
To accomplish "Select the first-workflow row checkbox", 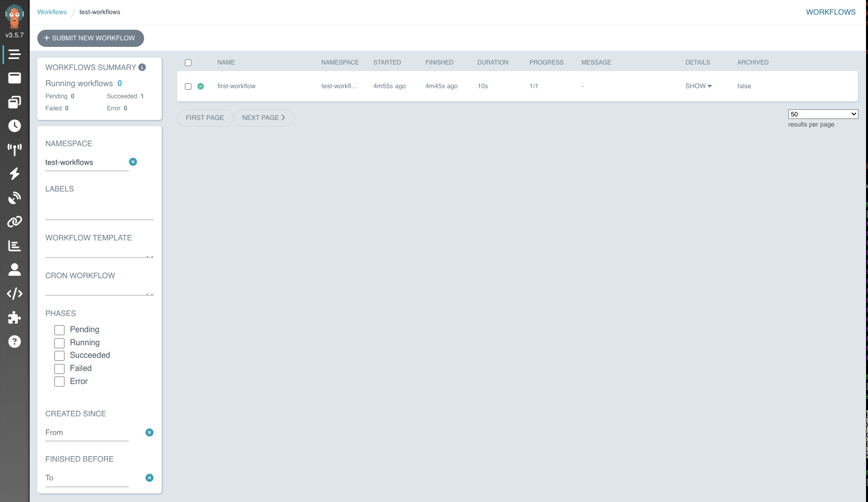I will pos(188,87).
